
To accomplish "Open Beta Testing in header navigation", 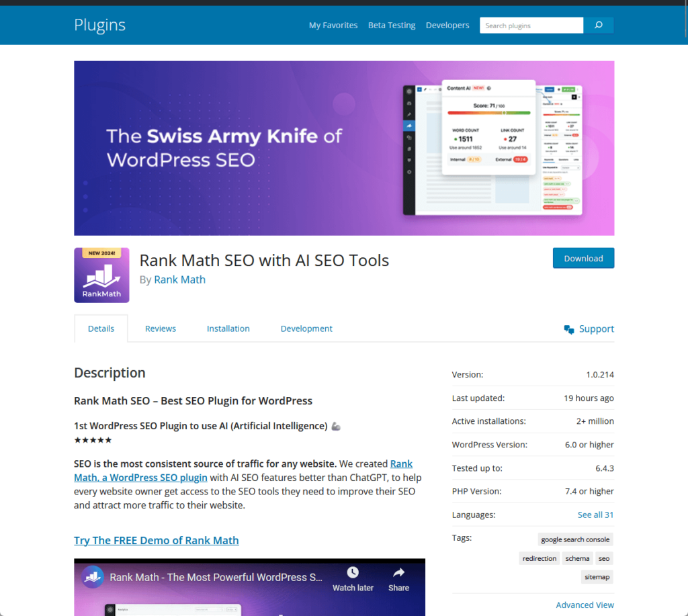I will click(x=392, y=26).
